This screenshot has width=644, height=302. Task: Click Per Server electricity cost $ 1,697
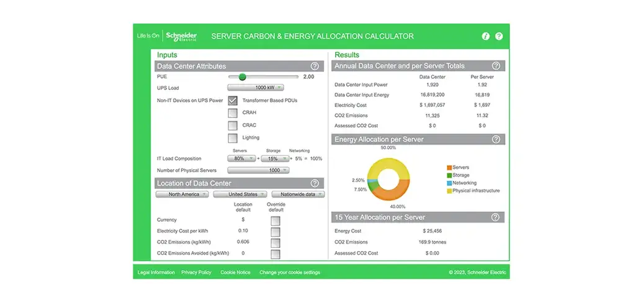(x=482, y=106)
